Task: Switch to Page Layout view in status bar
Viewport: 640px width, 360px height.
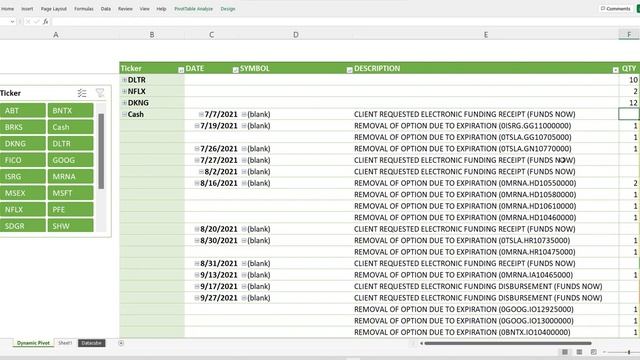Action: tap(579, 352)
